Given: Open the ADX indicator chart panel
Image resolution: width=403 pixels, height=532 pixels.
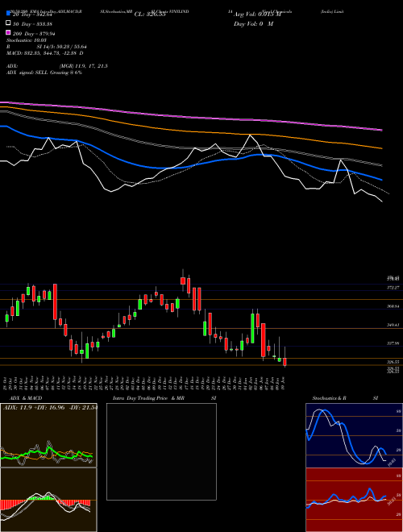Looking at the screenshot, I should 48,435.
